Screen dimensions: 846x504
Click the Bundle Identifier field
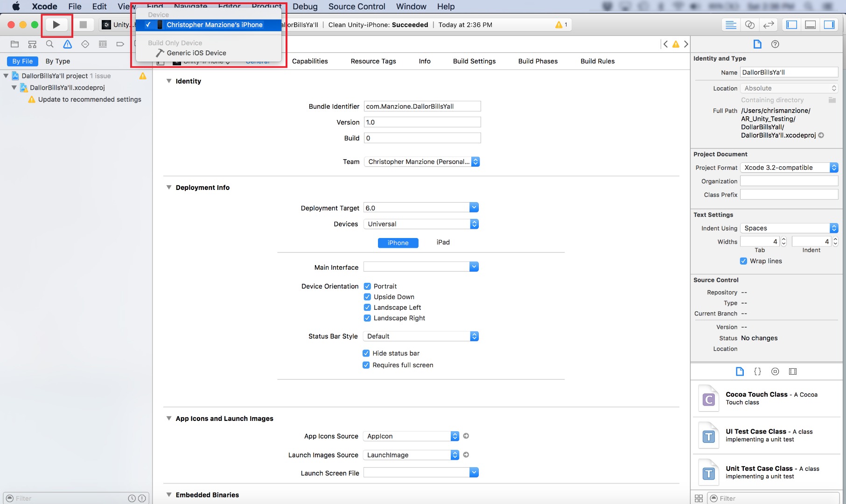(x=422, y=106)
